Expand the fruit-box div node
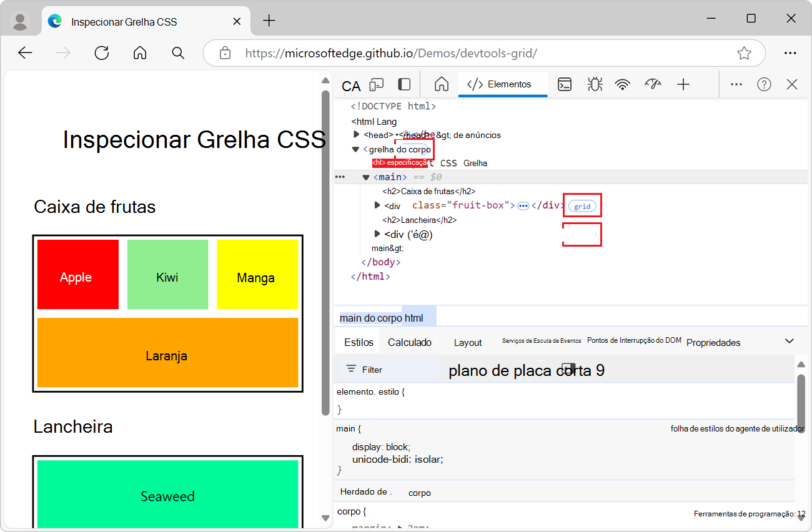Screen dimensions: 812x532 coord(377,205)
